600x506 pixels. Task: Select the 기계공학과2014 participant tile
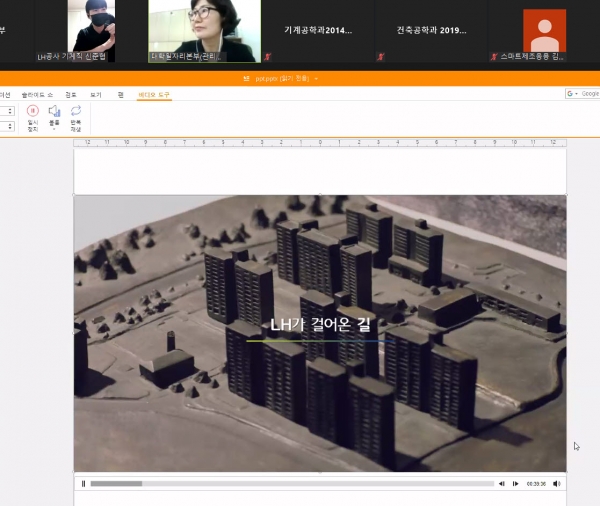(318, 31)
